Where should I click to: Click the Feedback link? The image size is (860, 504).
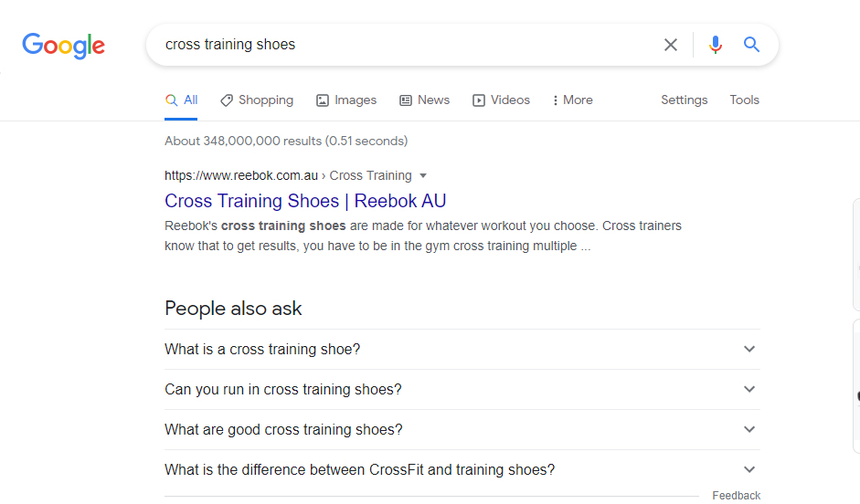coord(736,495)
